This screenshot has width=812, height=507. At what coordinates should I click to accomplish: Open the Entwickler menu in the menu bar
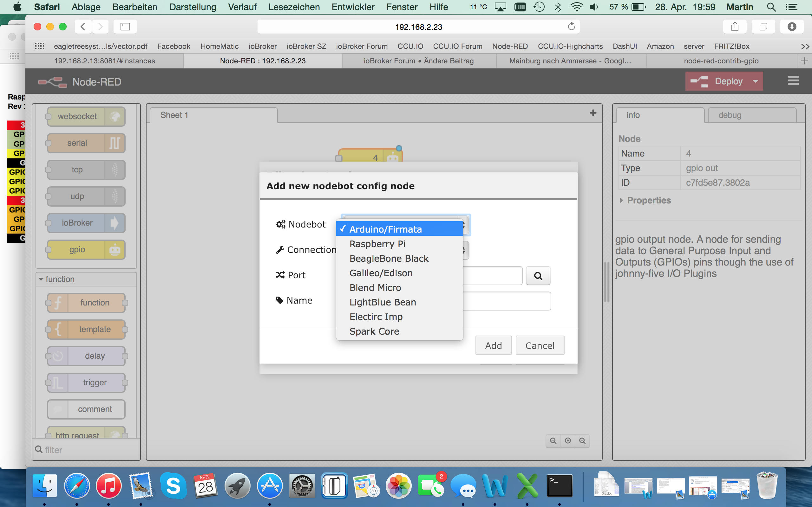[x=353, y=7]
